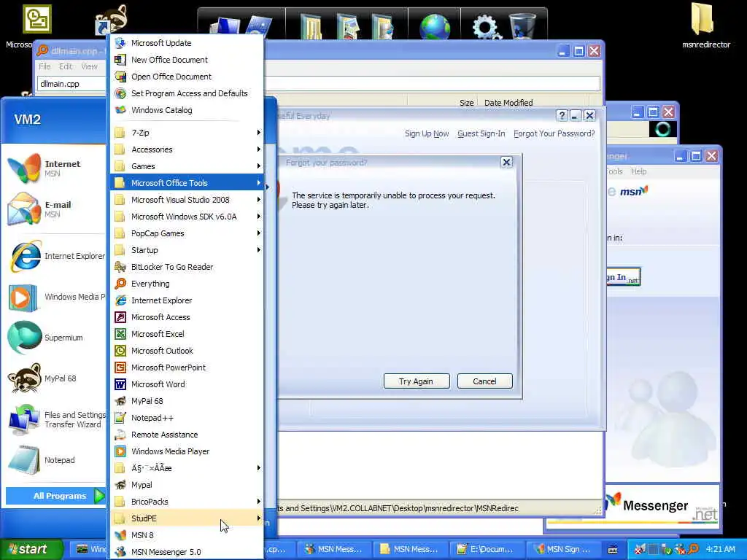Viewport: 747px width, 560px height.
Task: Close the Forgot your password dialog
Action: pos(506,163)
